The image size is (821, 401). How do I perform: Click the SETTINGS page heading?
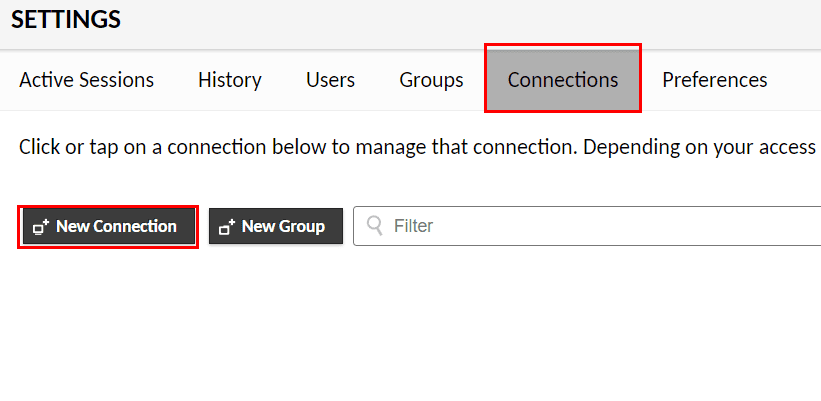tap(66, 19)
